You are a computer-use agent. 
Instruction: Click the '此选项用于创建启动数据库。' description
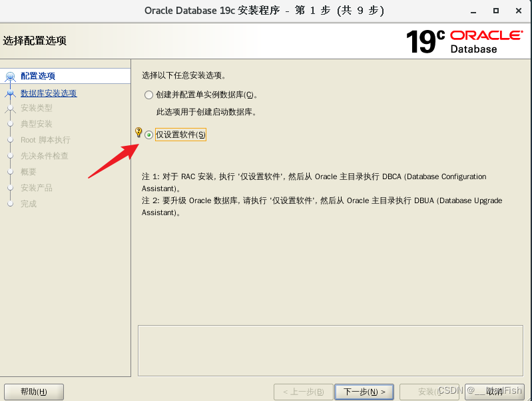click(x=206, y=112)
